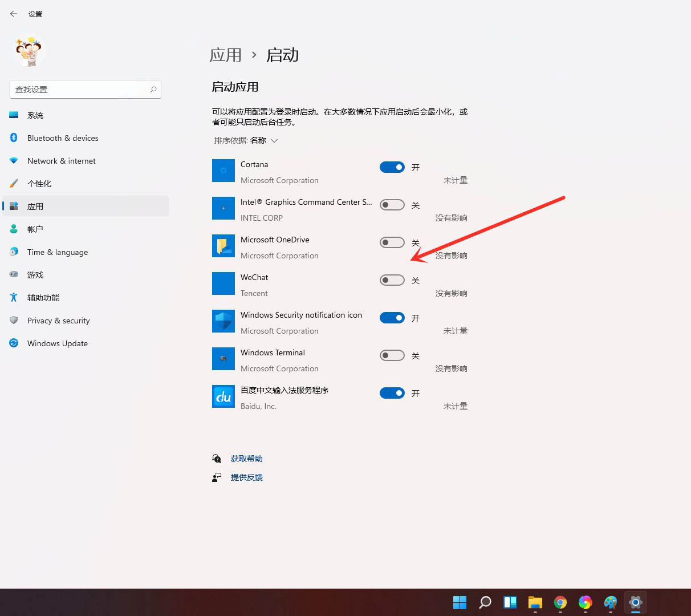
Task: Enable Microsoft OneDrive startup
Action: click(x=392, y=242)
